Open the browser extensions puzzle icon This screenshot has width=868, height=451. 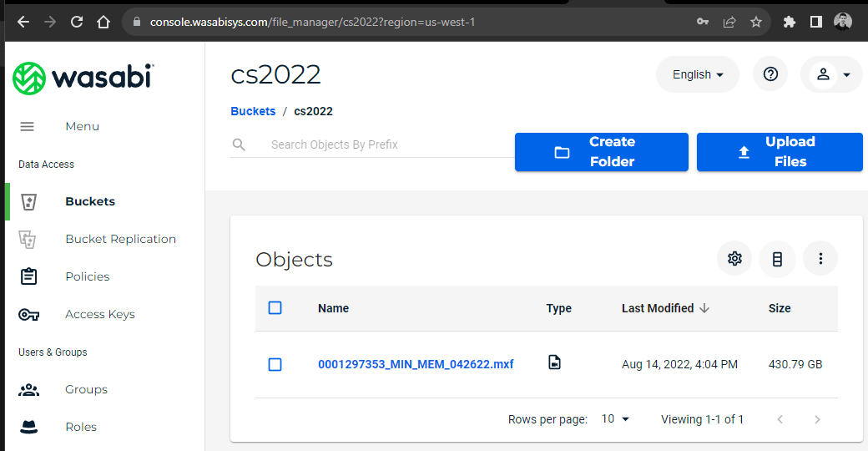point(790,23)
